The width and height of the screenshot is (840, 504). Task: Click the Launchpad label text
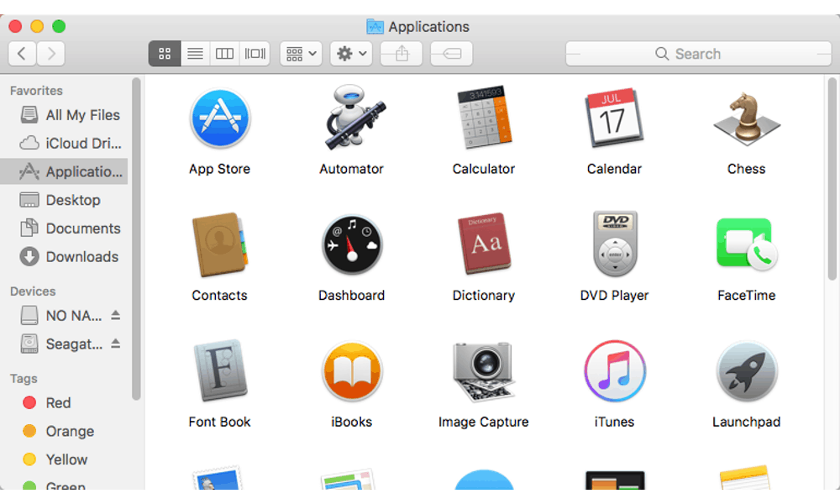(x=746, y=422)
